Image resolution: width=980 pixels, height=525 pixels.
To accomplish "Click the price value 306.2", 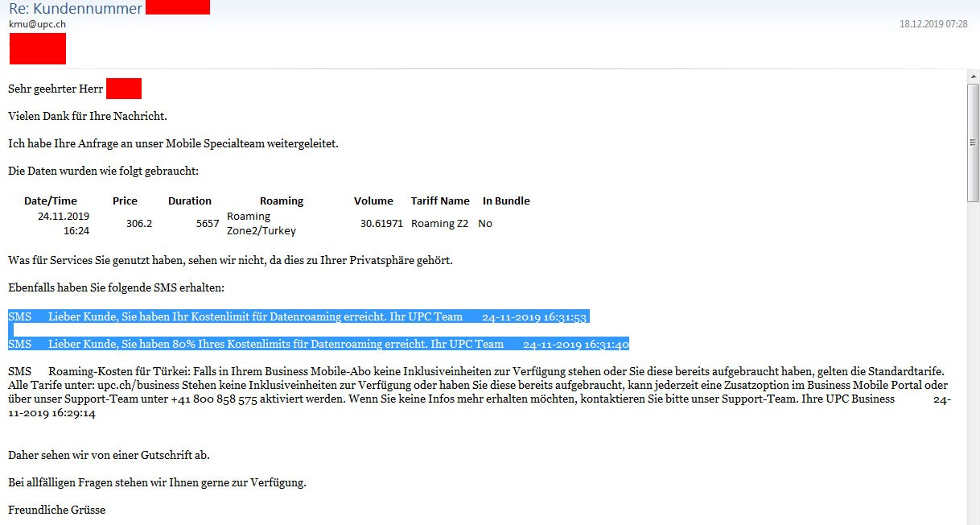I will tap(139, 223).
